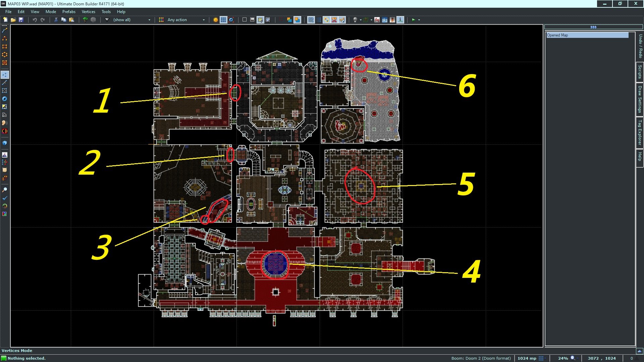Copy the current selection

click(x=64, y=20)
